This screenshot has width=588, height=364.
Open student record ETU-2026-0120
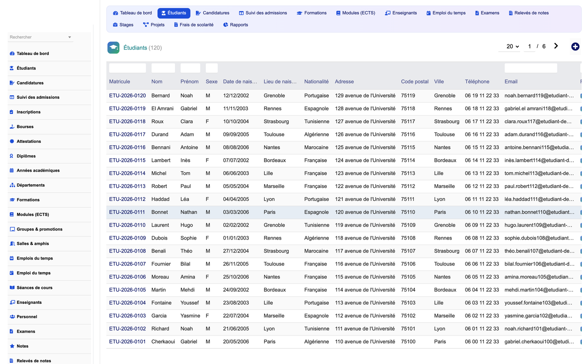tap(127, 96)
